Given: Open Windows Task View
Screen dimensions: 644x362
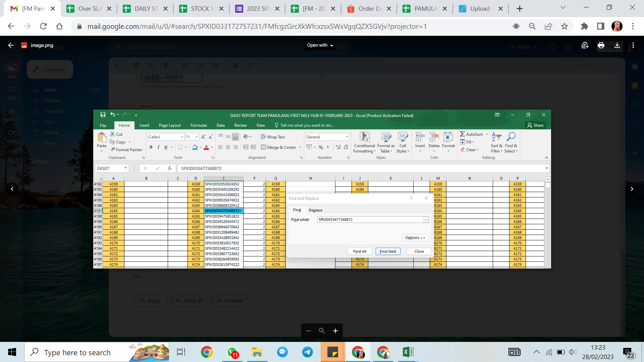Looking at the screenshot, I should pos(181,352).
